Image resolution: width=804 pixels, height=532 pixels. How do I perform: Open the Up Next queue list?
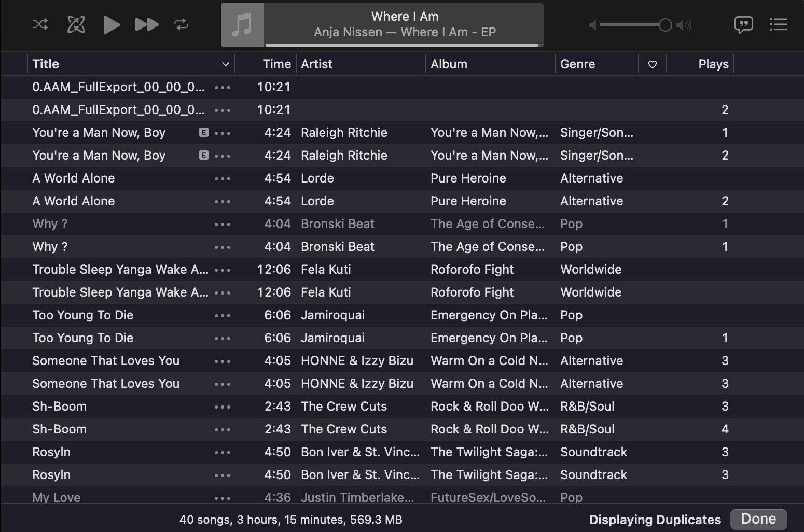click(778, 24)
